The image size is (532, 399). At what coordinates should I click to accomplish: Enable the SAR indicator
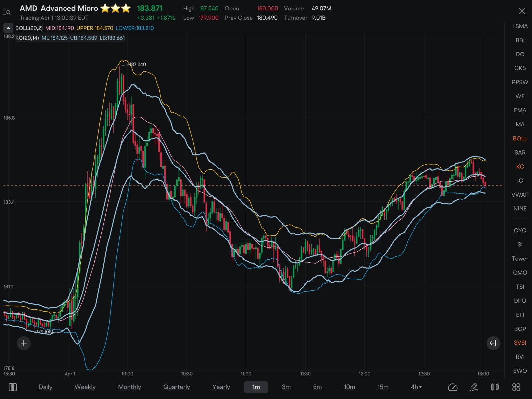pos(520,152)
